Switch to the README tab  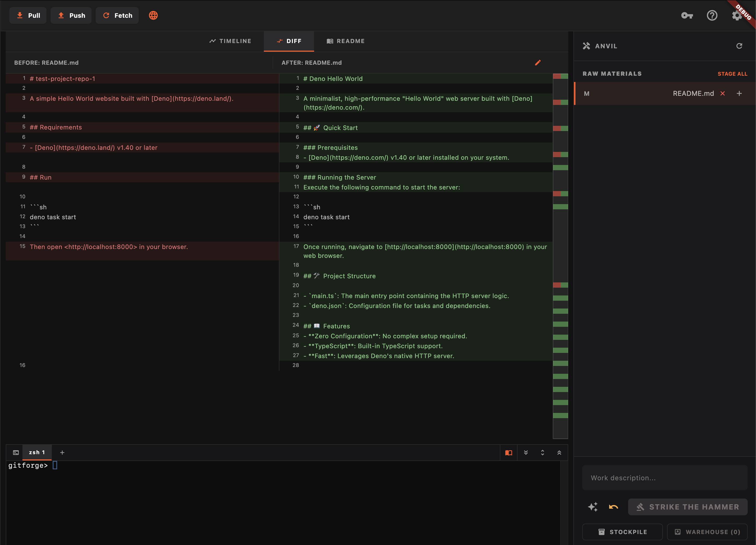(346, 41)
